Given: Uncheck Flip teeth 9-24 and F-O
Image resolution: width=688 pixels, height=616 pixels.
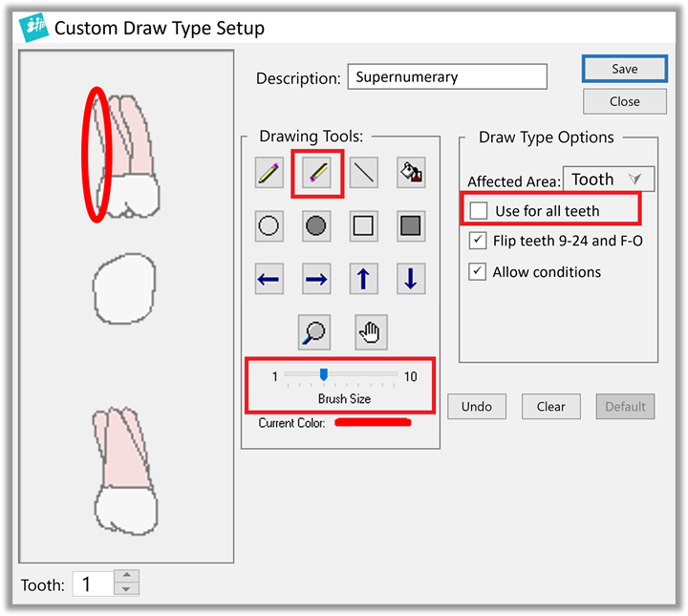Looking at the screenshot, I should (x=478, y=241).
